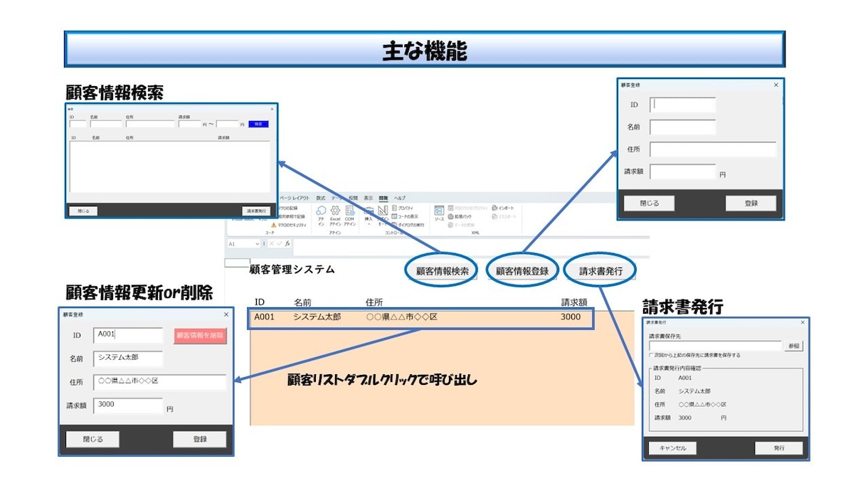Click the fx insert function icon
The width and height of the screenshot is (868, 488).
click(x=287, y=243)
